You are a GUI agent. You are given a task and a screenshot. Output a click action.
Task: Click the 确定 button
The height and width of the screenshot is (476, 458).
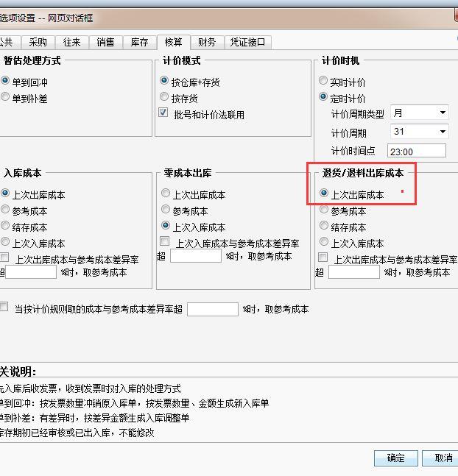(396, 458)
